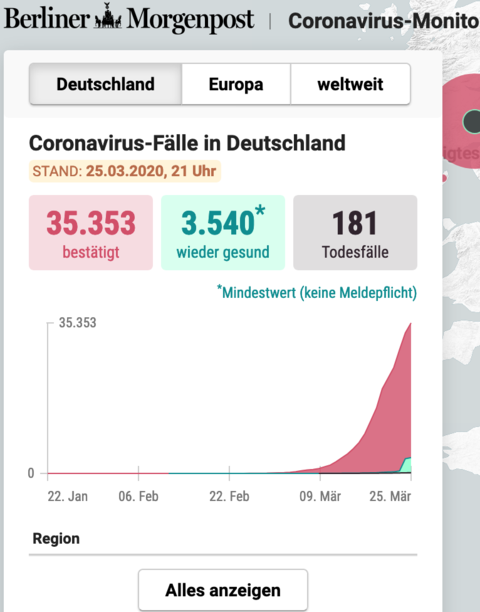
Task: Click the dark dot inside map circle
Action: click(473, 122)
